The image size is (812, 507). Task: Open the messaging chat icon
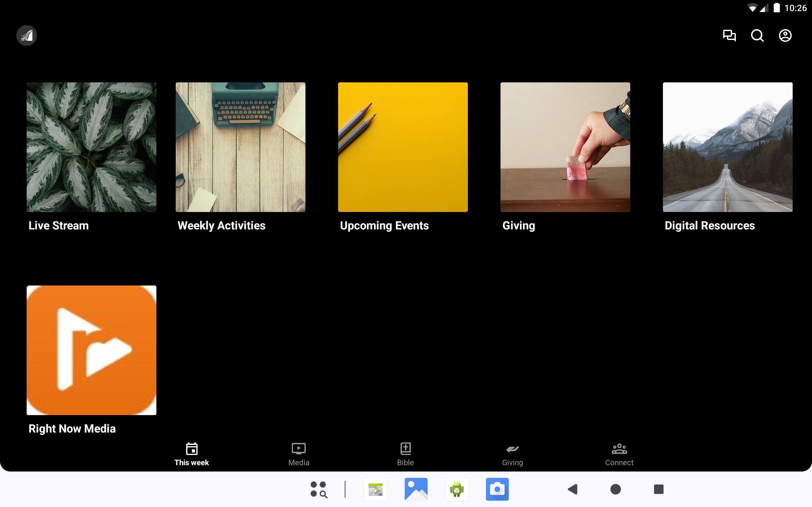(729, 35)
